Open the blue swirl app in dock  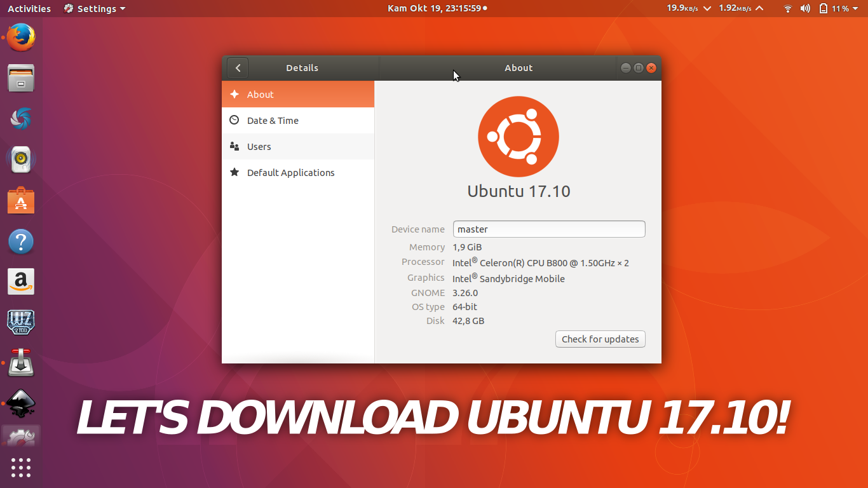click(21, 119)
